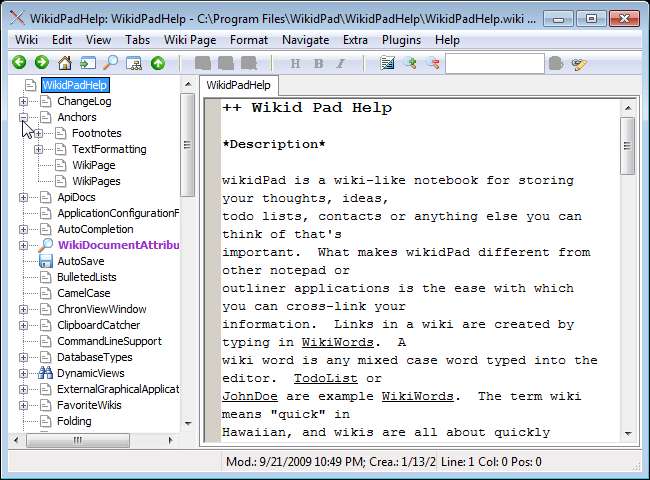Follow the WikiWords link after 'are example'
The height and width of the screenshot is (480, 650).
click(417, 396)
